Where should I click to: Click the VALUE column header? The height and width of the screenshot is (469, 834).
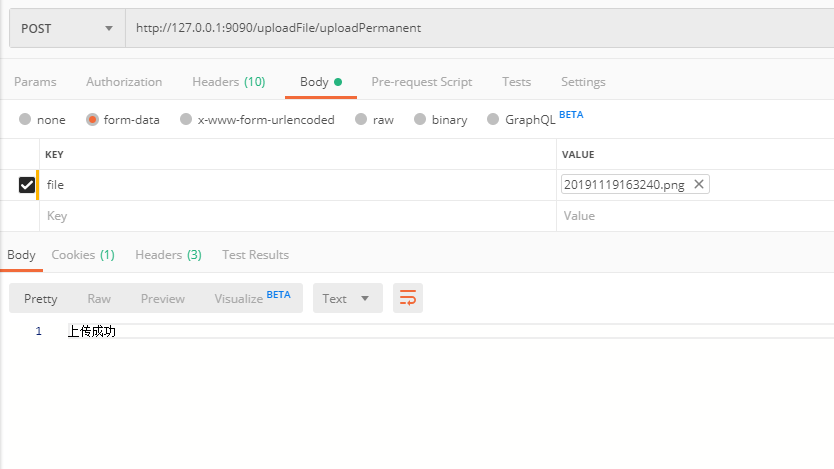point(578,155)
